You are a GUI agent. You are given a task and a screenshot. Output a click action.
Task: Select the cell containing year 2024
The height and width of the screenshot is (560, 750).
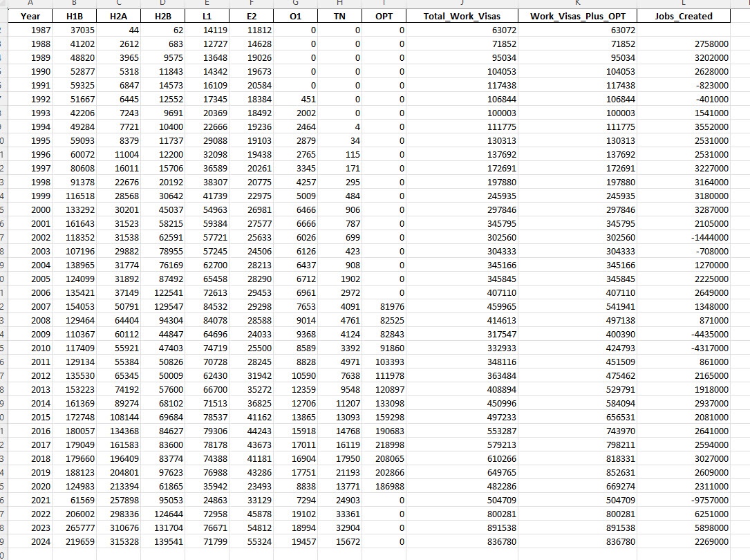click(x=30, y=541)
